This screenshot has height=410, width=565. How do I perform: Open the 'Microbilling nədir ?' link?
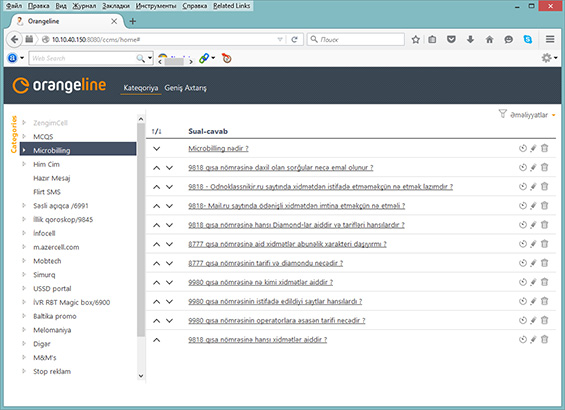click(218, 148)
